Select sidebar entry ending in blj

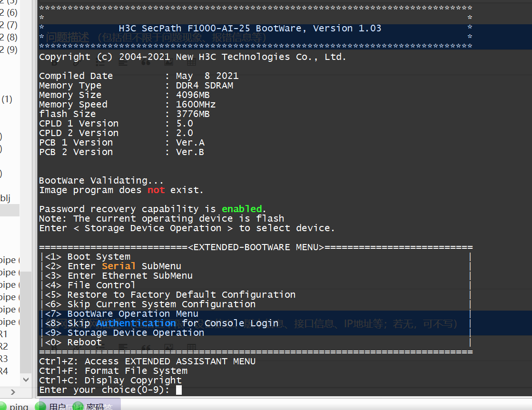tap(5, 198)
